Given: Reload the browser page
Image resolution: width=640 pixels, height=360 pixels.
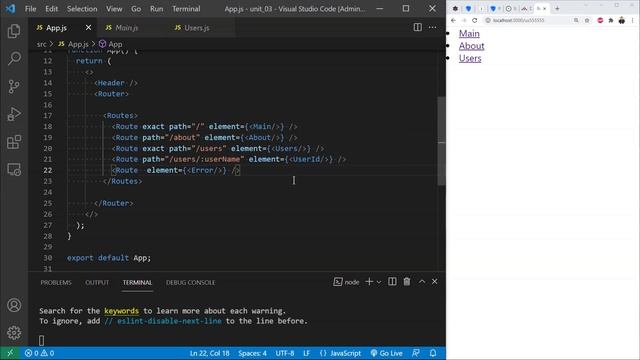Looking at the screenshot, I should click(x=474, y=20).
